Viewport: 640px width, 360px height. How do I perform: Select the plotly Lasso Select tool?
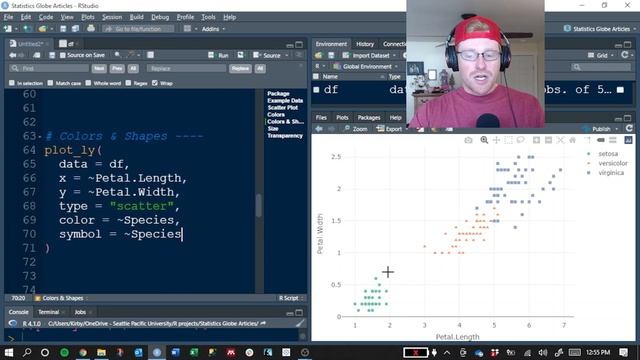[520, 140]
